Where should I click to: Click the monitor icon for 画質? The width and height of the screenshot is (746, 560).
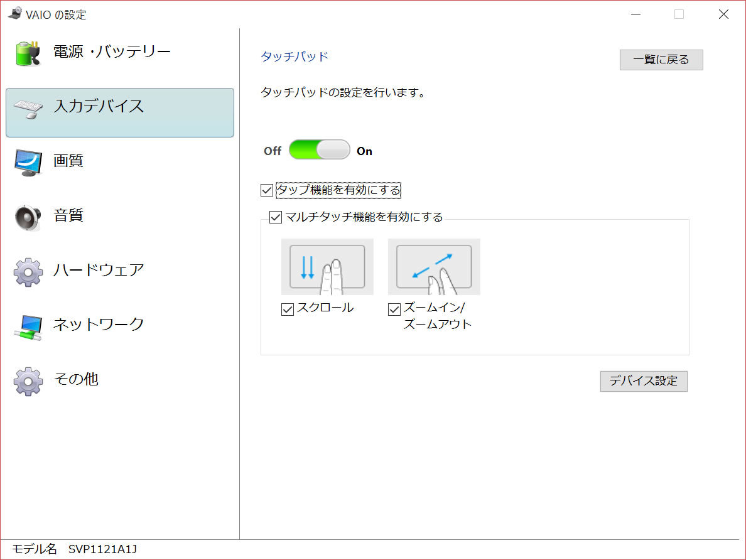pos(28,163)
